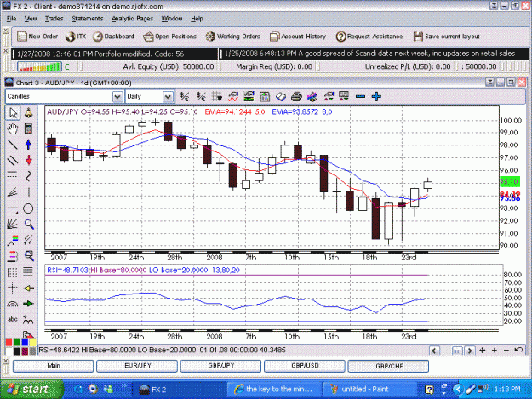This screenshot has width=532, height=399.
Task: Open the Daily timeframe dropdown
Action: (168, 97)
